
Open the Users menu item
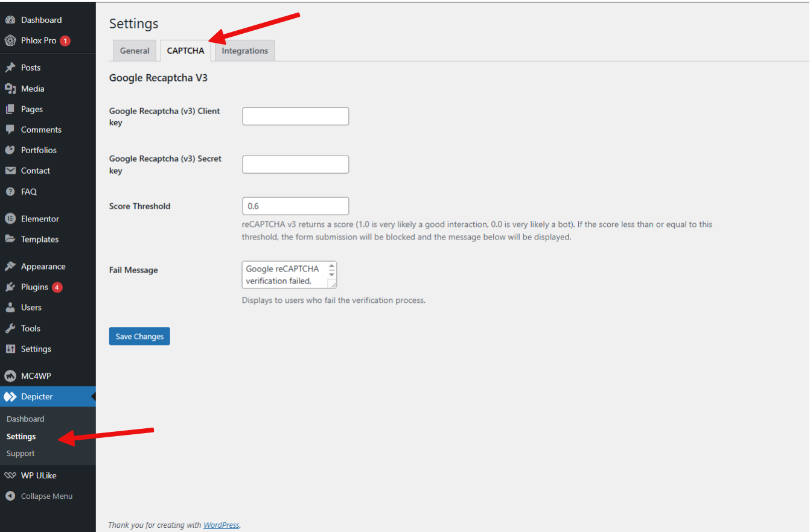coord(31,308)
